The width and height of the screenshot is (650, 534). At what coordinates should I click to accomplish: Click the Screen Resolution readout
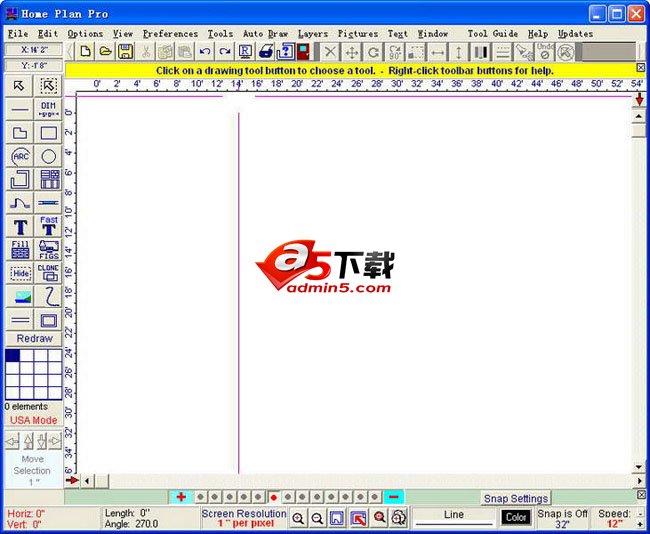coord(244,518)
